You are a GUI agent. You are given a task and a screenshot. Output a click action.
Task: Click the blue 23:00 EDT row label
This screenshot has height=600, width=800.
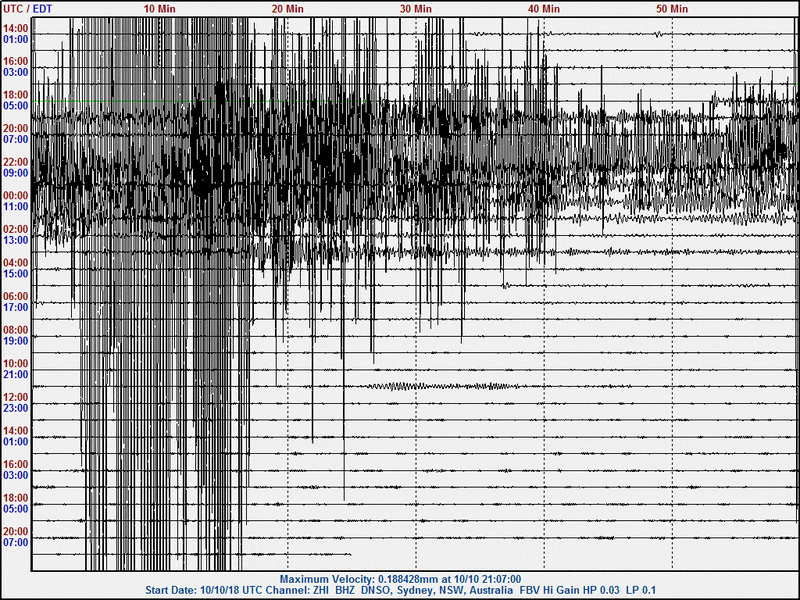coord(16,408)
